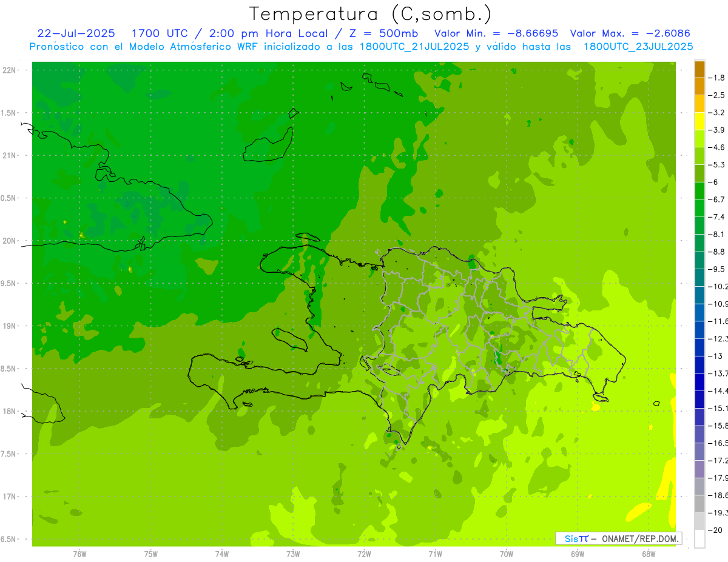Click the 'Valor Max. = -2.6086' text
This screenshot has width=728, height=562.
point(630,33)
